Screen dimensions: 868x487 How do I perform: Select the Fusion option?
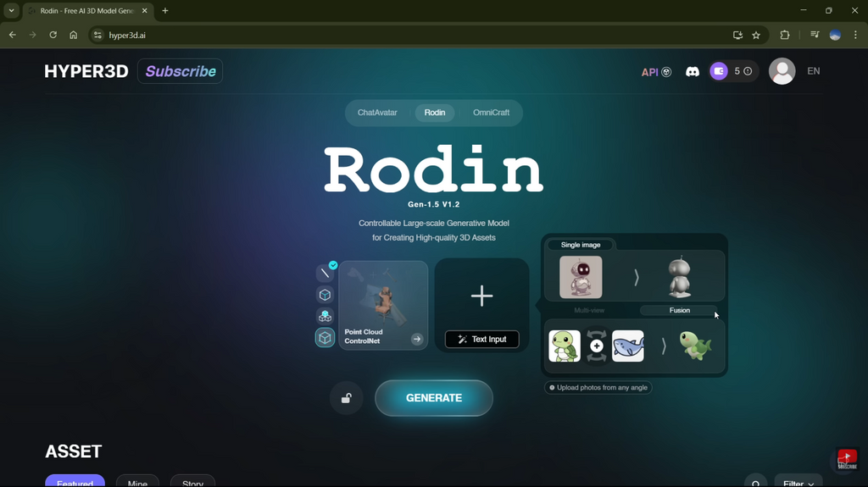(x=679, y=311)
